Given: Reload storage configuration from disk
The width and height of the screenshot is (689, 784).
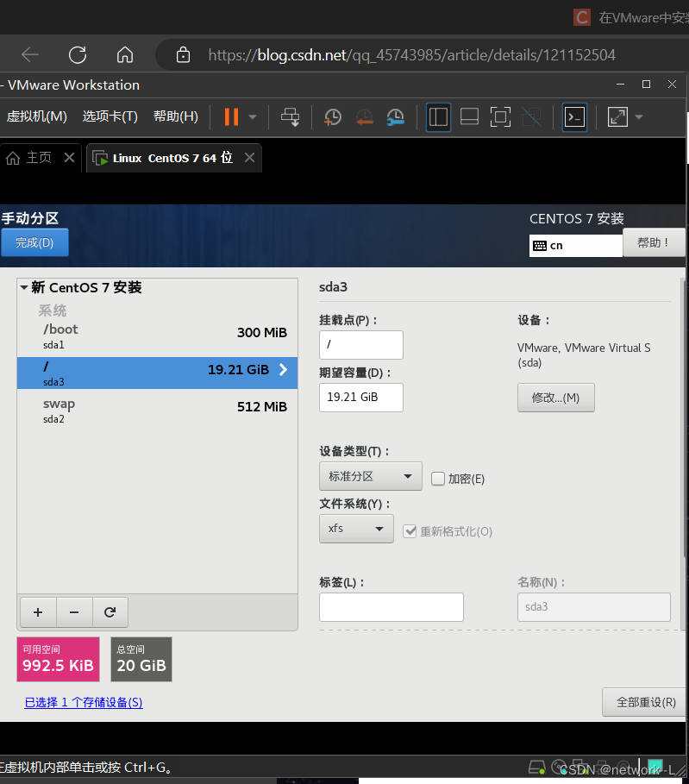Looking at the screenshot, I should (x=110, y=612).
